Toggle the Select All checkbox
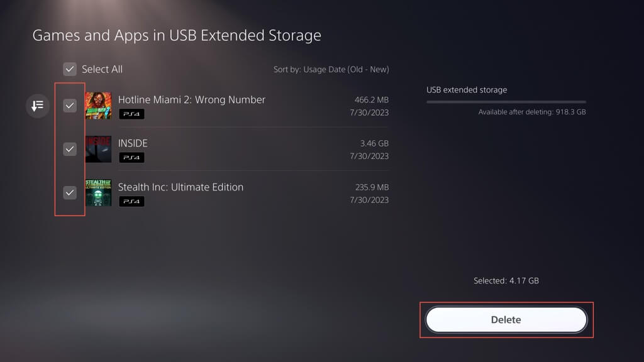This screenshot has height=362, width=644. click(70, 69)
